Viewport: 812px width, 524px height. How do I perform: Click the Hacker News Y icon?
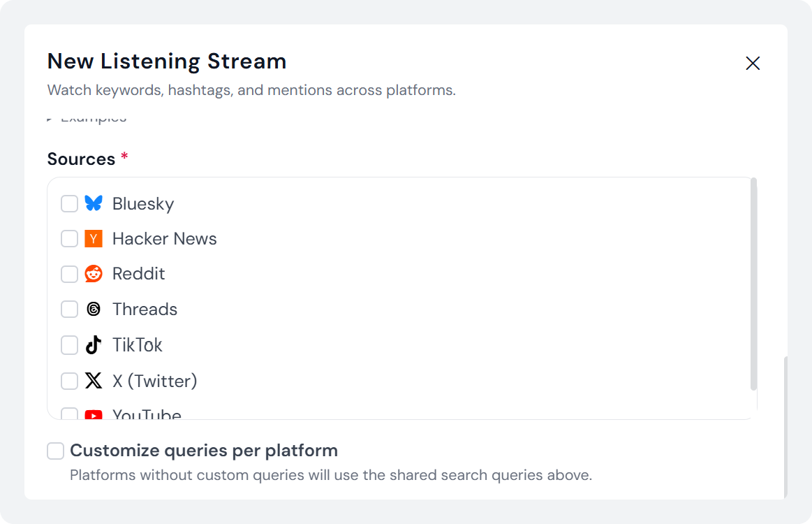[x=94, y=238]
